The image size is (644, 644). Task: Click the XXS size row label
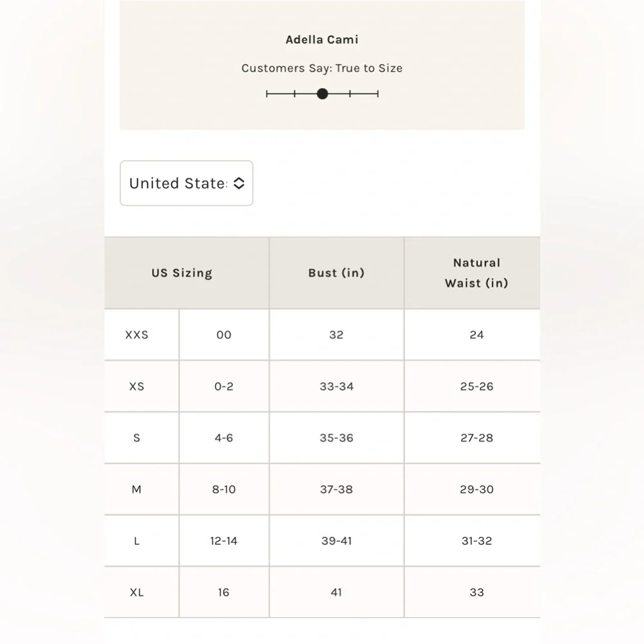pyautogui.click(x=137, y=335)
